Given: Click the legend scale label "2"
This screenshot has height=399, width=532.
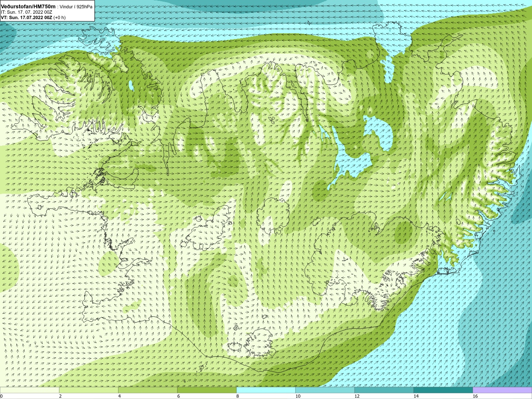Looking at the screenshot, I should coord(60,396).
